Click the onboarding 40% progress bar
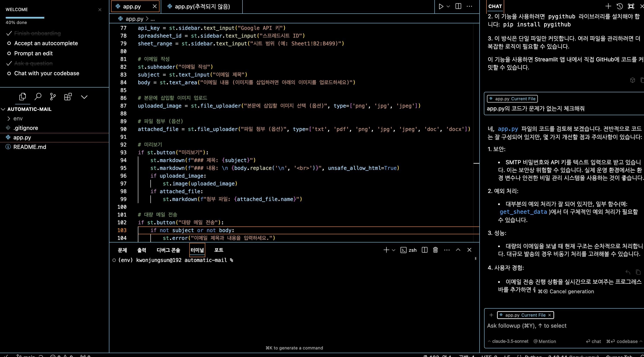Screen dimensions: 644x357 point(25,18)
